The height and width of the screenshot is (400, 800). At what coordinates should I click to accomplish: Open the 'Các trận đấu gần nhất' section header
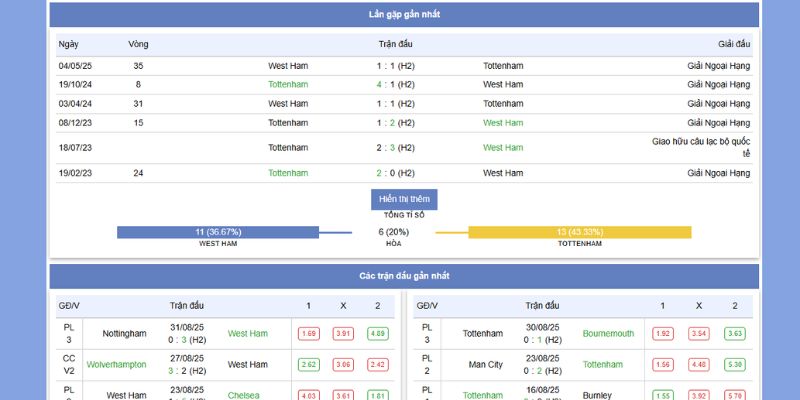pos(404,276)
